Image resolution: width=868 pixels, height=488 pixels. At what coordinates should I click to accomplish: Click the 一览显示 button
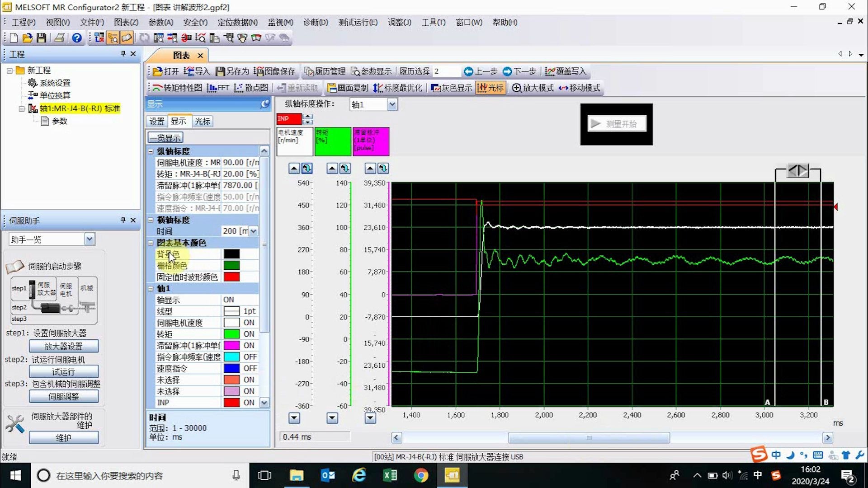click(165, 138)
